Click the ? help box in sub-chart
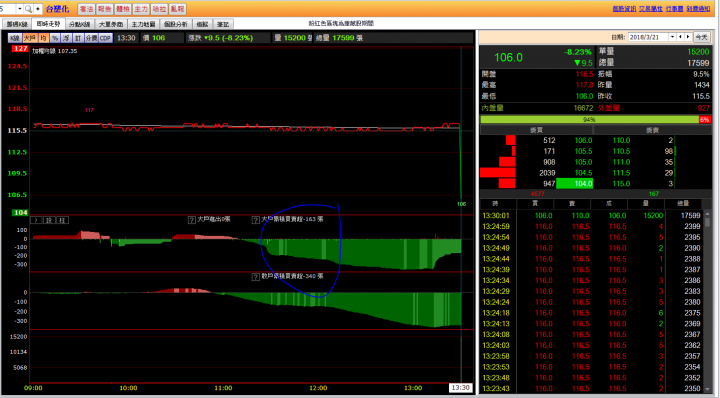 pos(36,220)
